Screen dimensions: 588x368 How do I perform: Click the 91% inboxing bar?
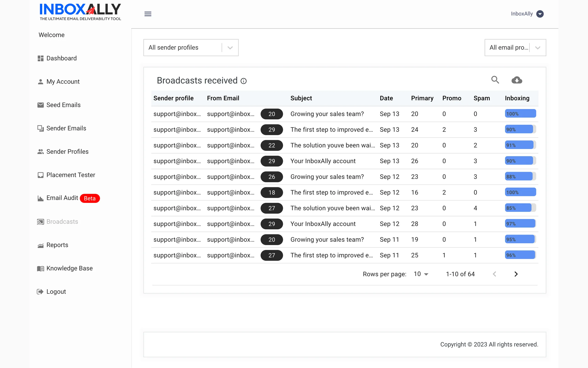520,145
